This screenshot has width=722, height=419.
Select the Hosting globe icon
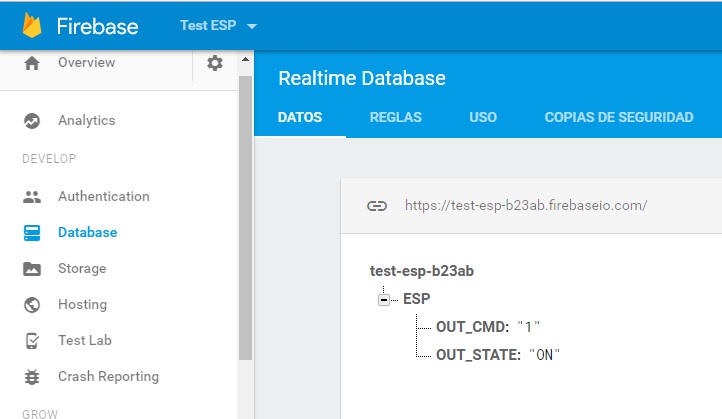click(x=32, y=305)
